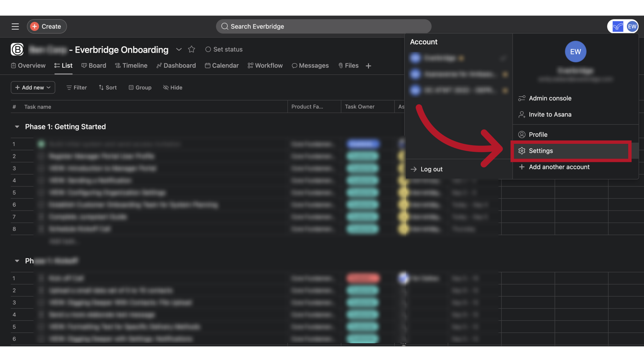The width and height of the screenshot is (644, 362).
Task: Click the Create button
Action: pyautogui.click(x=47, y=26)
